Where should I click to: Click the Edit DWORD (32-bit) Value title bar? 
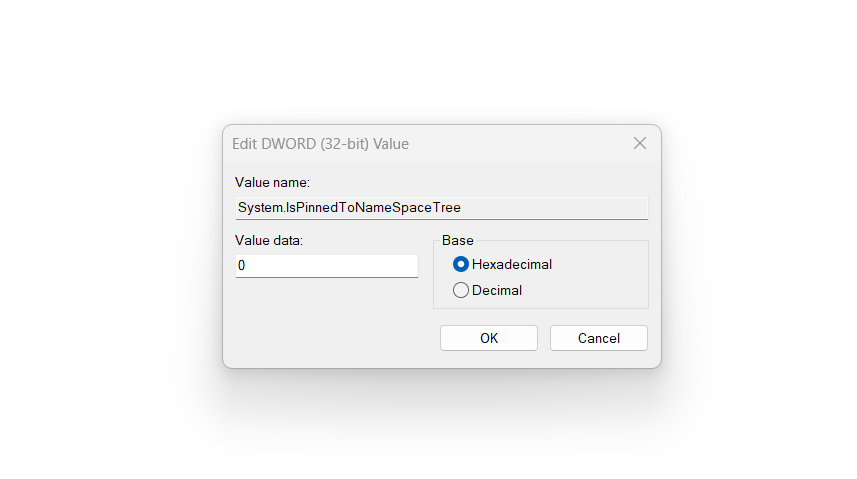pos(400,144)
